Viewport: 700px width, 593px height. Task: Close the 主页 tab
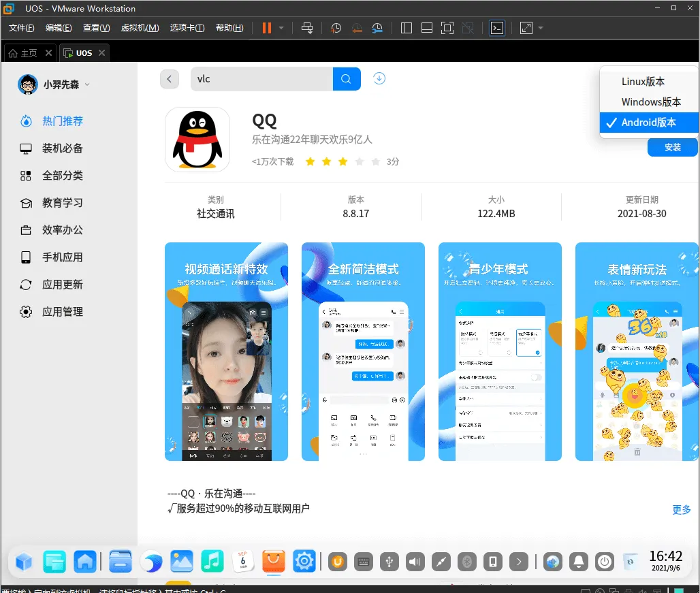tap(48, 52)
